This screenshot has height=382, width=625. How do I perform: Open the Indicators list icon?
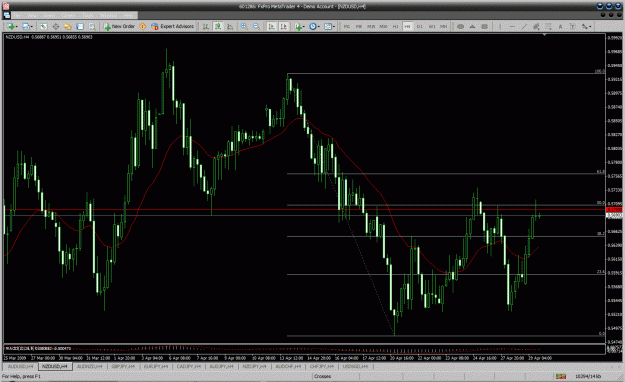(x=298, y=26)
